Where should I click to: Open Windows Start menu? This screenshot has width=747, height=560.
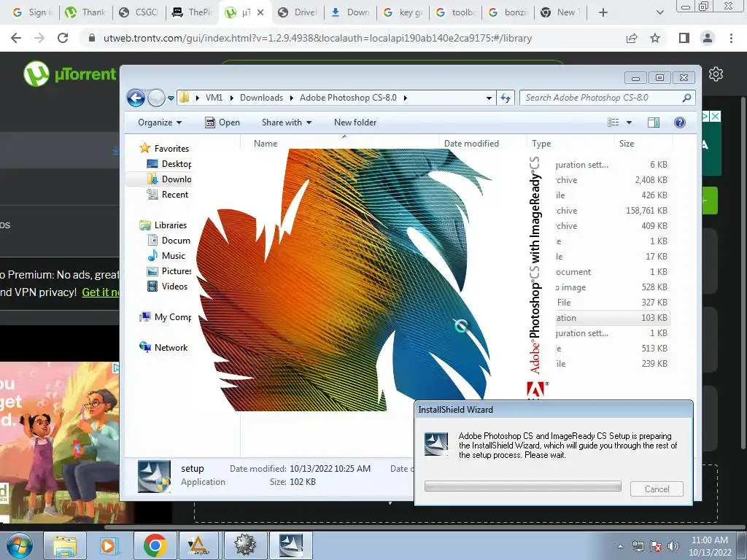pos(20,545)
